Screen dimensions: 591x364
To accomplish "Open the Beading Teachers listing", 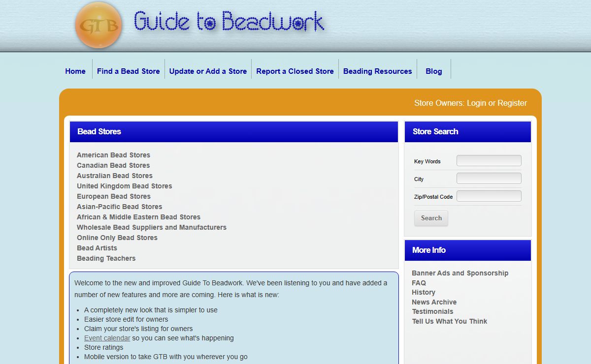I will [x=106, y=258].
